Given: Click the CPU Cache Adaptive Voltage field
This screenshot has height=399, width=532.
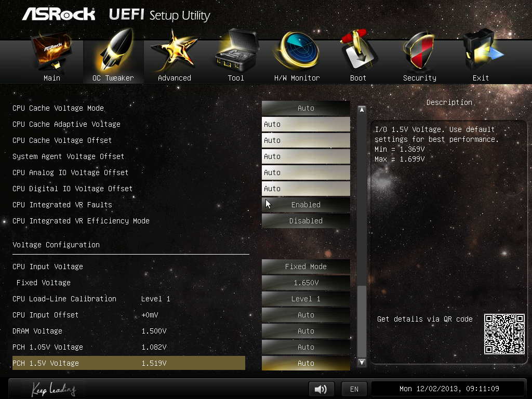Looking at the screenshot, I should tap(305, 124).
